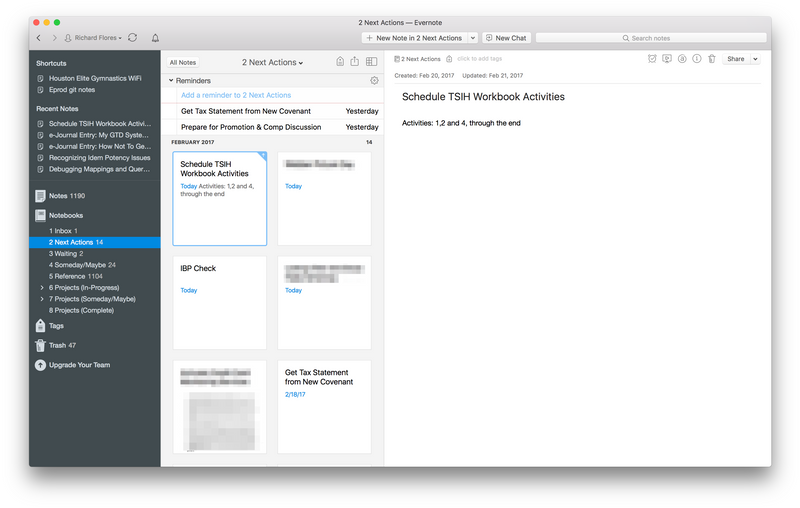This screenshot has height=508, width=800.
Task: Open the 2 Next Actions notebook dropdown
Action: coord(272,62)
